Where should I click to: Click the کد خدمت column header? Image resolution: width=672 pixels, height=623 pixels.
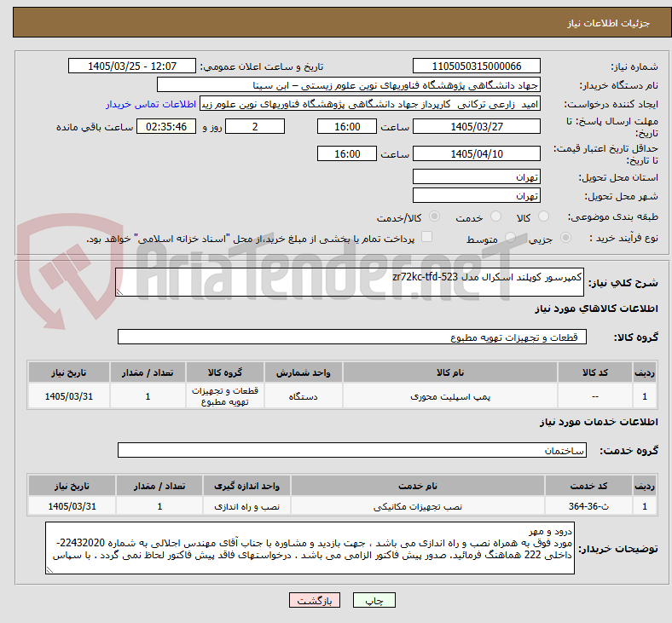point(589,486)
